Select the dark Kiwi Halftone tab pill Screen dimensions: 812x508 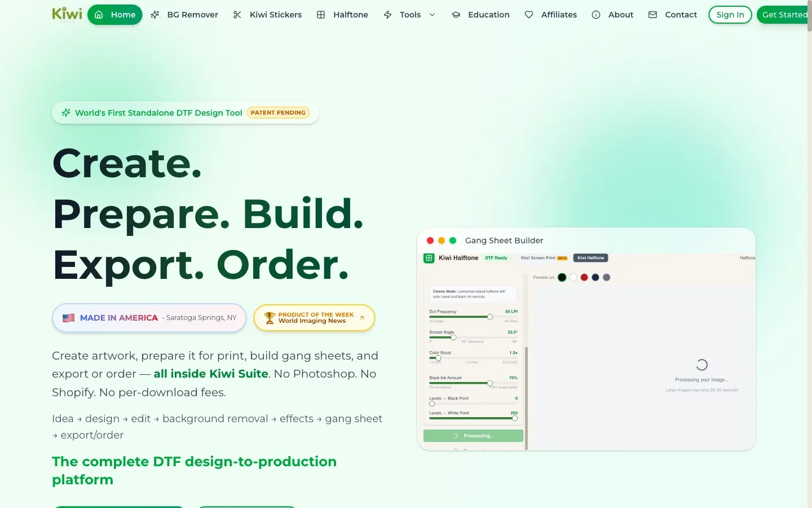tap(590, 258)
